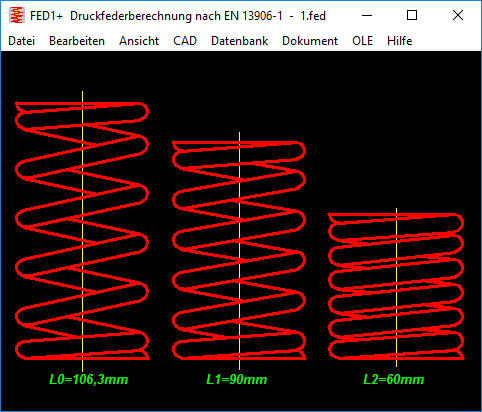Open the Dokument menu
Image resolution: width=482 pixels, height=412 pixels.
point(310,41)
